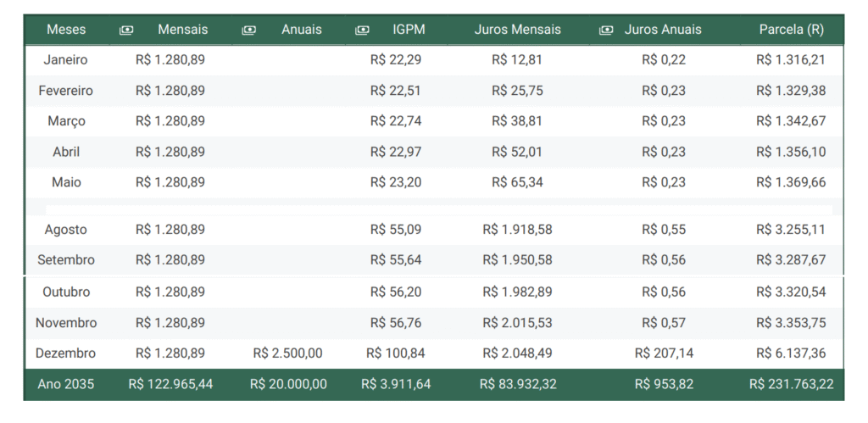Select total Juros Mensais R$ 83.932,32
Image resolution: width=868 pixels, height=423 pixels.
pyautogui.click(x=518, y=384)
